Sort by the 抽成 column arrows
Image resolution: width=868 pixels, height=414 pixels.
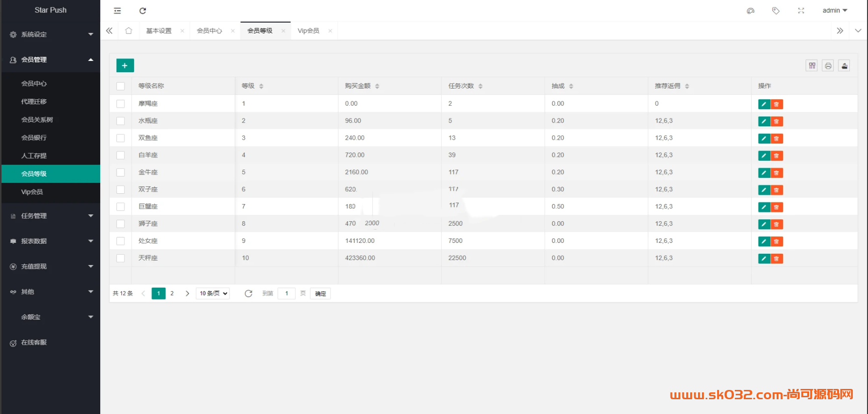pos(571,86)
